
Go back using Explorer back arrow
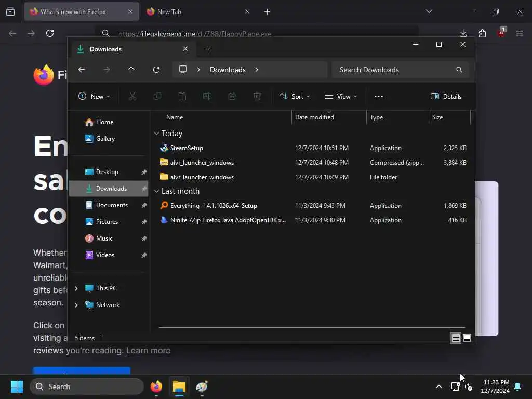[82, 70]
